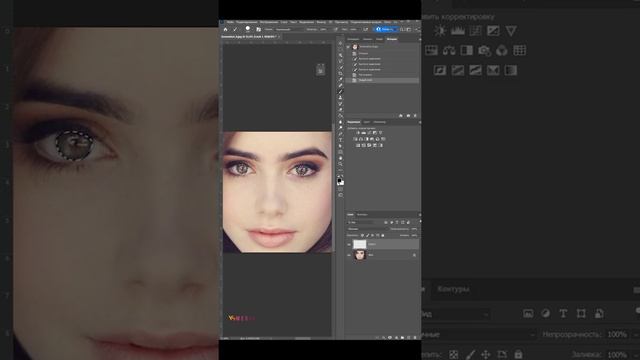This screenshot has width=640, height=360.
Task: Open the Фильтр menu
Action: 321,22
